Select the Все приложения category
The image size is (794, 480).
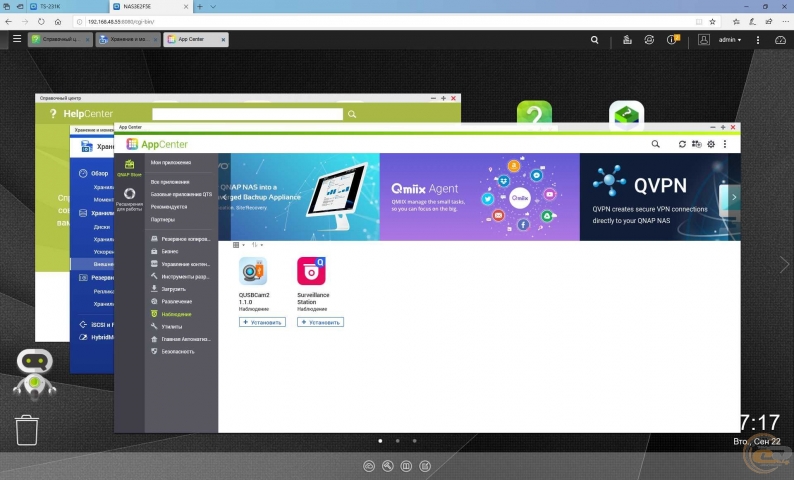170,182
